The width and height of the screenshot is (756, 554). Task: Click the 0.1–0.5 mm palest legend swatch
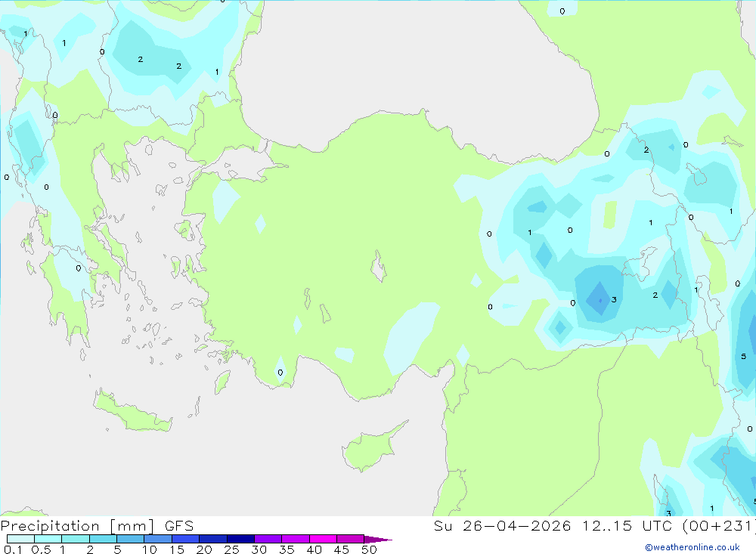pos(20,539)
